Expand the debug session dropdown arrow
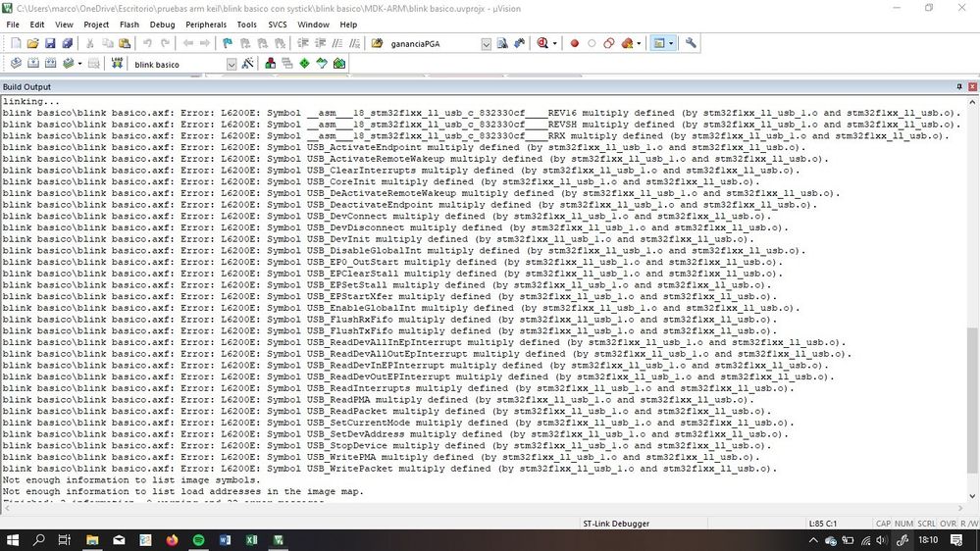The width and height of the screenshot is (980, 551). pos(554,44)
